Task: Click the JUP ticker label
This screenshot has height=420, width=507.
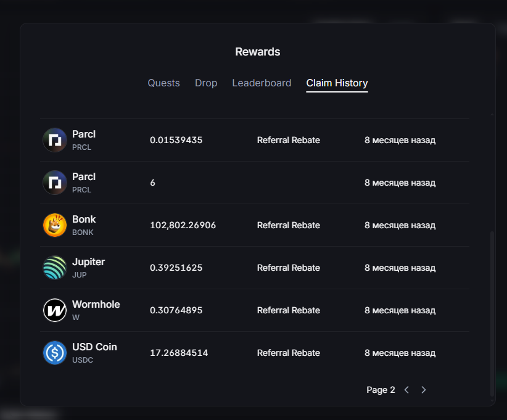Action: coord(79,275)
